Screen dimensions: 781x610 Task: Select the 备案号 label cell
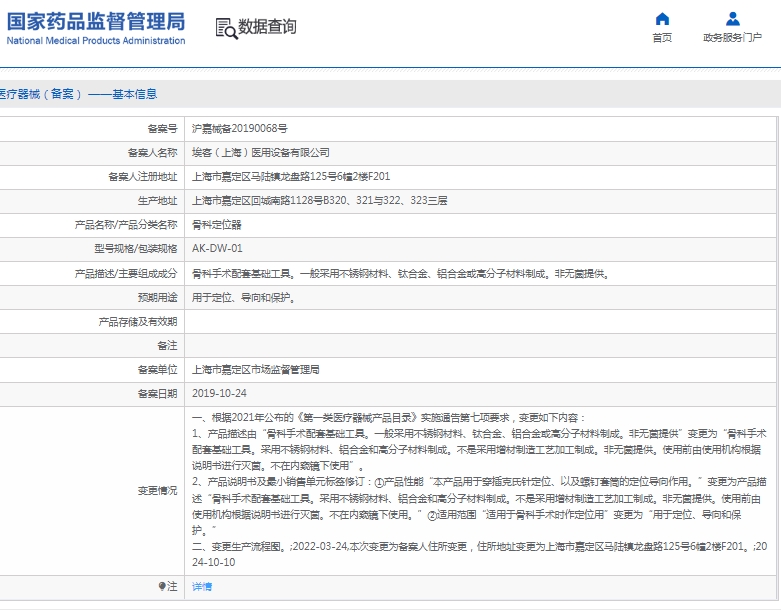click(x=162, y=128)
